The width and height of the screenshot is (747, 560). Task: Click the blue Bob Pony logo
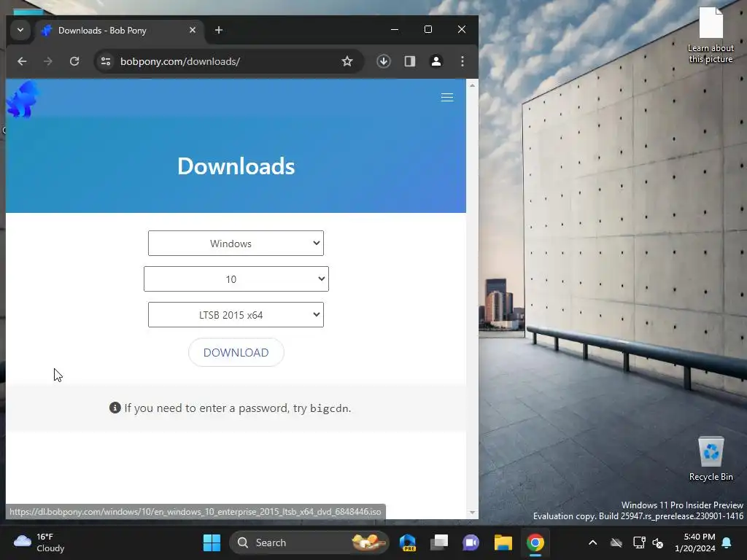point(23,99)
